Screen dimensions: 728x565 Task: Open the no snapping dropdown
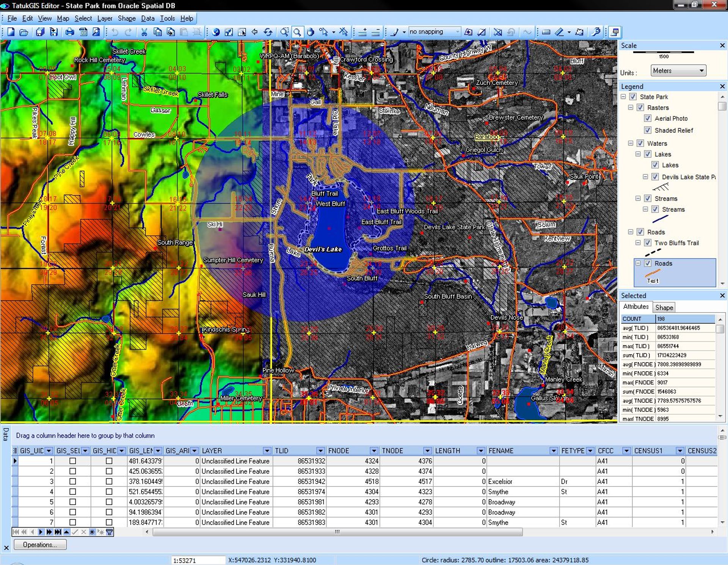tap(458, 32)
